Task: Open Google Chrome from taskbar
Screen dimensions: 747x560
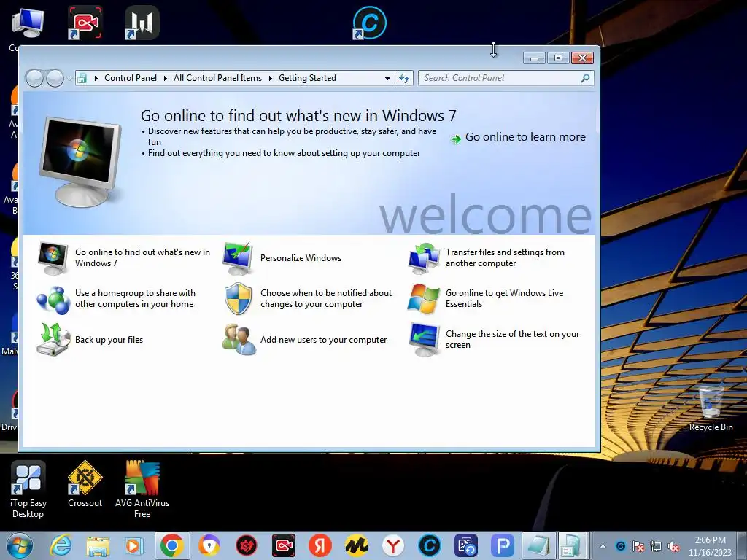Action: click(x=172, y=545)
